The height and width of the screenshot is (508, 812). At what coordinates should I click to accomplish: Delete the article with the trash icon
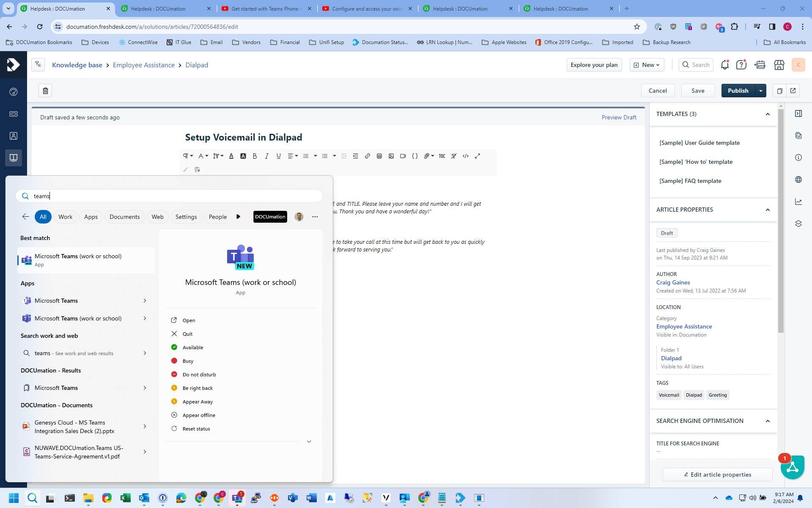45,91
